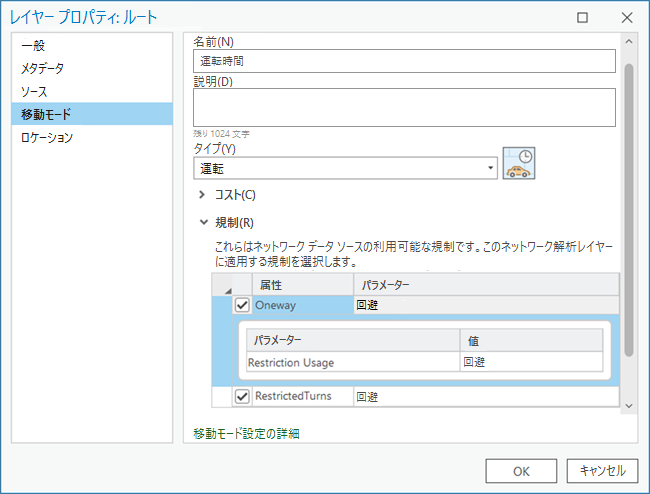Select the 一般 tab
The image size is (650, 494).
pos(33,46)
